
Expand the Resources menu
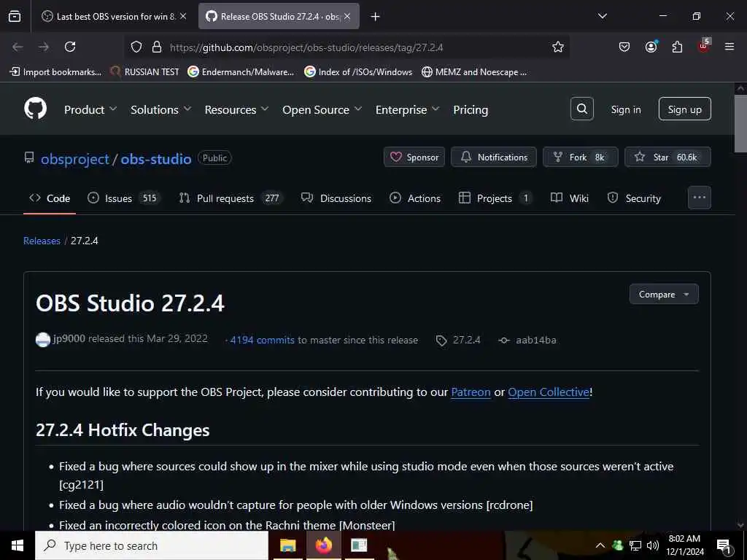237,109
